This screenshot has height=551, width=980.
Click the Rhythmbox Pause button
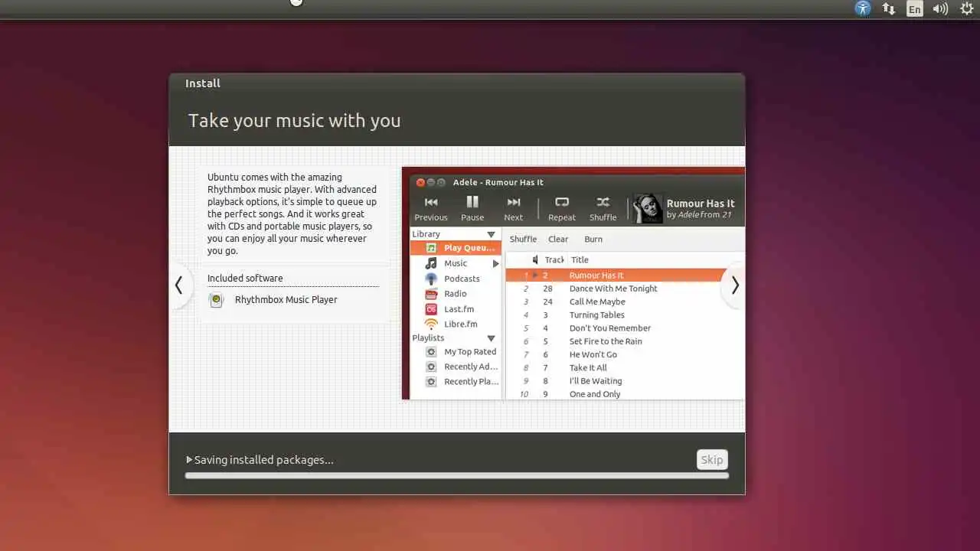472,208
